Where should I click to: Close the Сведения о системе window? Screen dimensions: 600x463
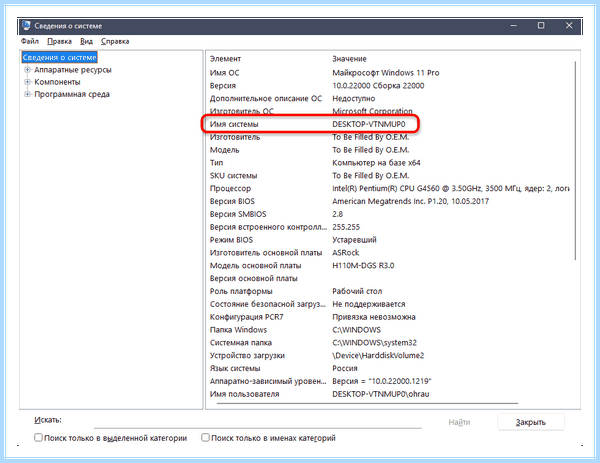(569, 26)
